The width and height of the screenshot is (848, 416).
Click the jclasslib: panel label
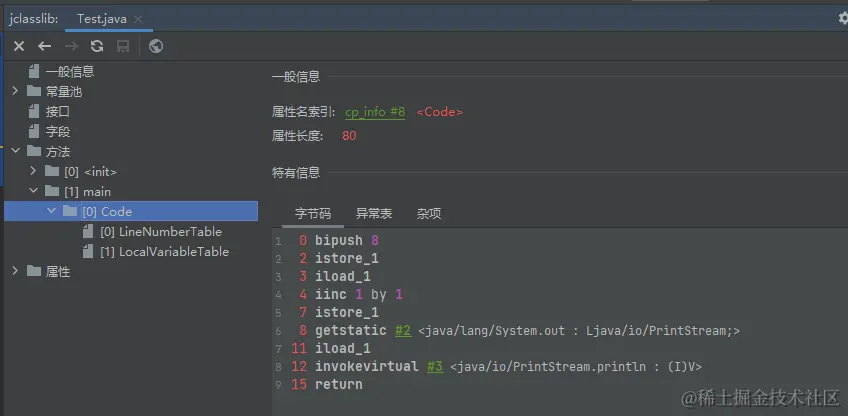pos(34,19)
